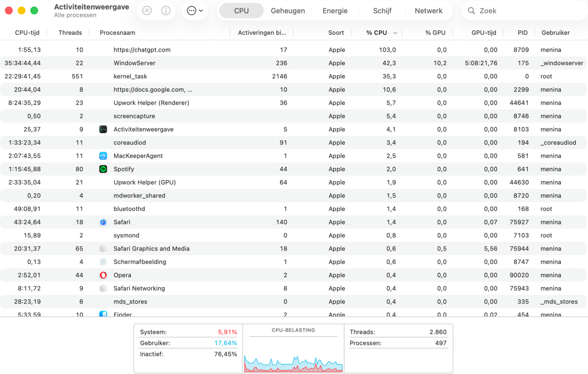Select the sysmond process
The height and width of the screenshot is (374, 588).
(x=294, y=235)
